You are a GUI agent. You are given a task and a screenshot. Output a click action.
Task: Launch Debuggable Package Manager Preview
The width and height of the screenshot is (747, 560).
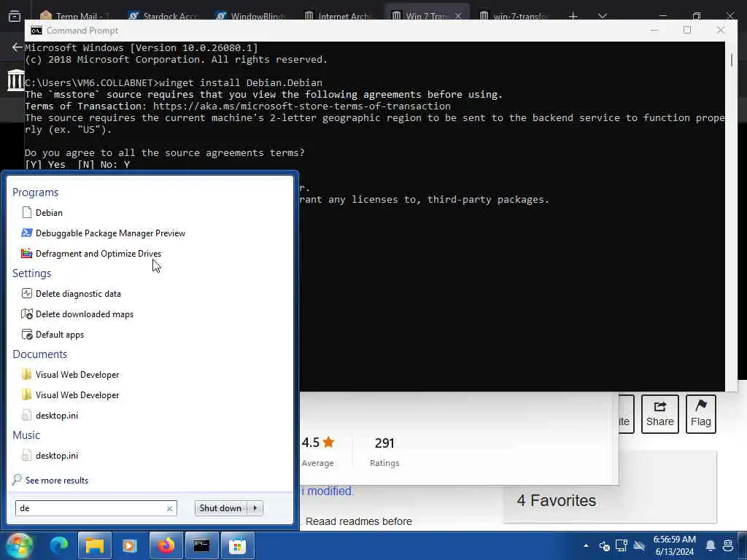tap(104, 233)
